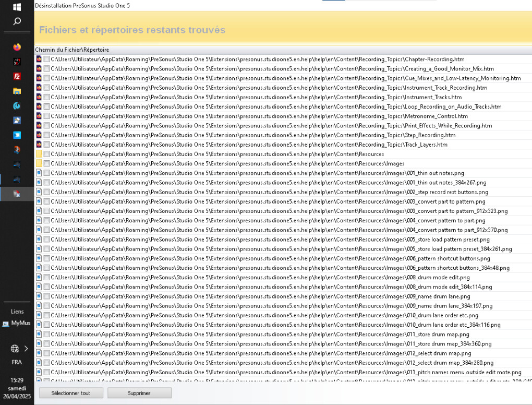Click image icon of 008_drum mode edit.png

(39, 277)
